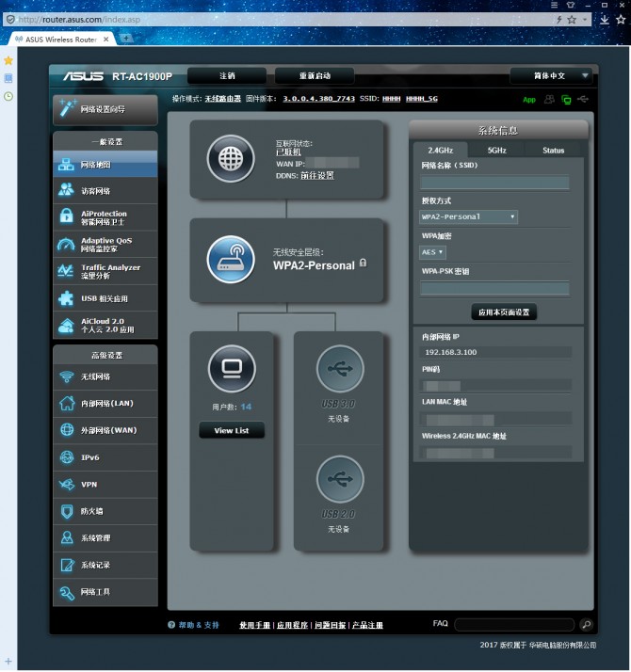This screenshot has height=672, width=631.
Task: Open AiCloud 2.0 cloud icon
Action: click(66, 325)
